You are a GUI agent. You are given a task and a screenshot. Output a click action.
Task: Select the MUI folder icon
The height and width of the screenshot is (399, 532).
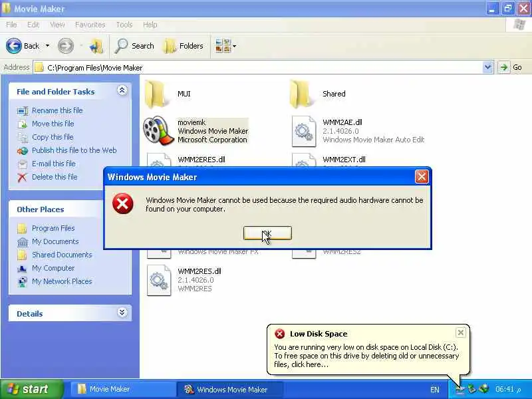click(155, 94)
